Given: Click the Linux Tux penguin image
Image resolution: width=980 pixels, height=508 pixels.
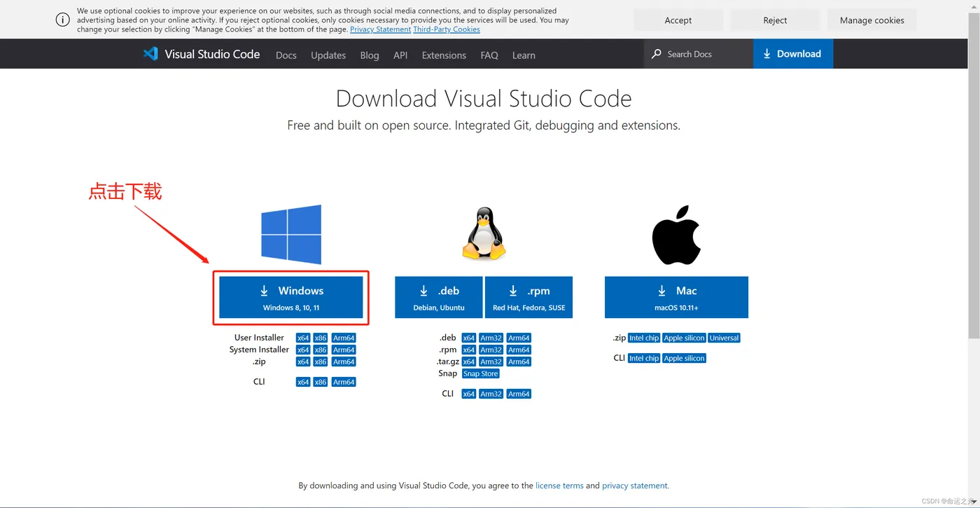Looking at the screenshot, I should coord(484,234).
